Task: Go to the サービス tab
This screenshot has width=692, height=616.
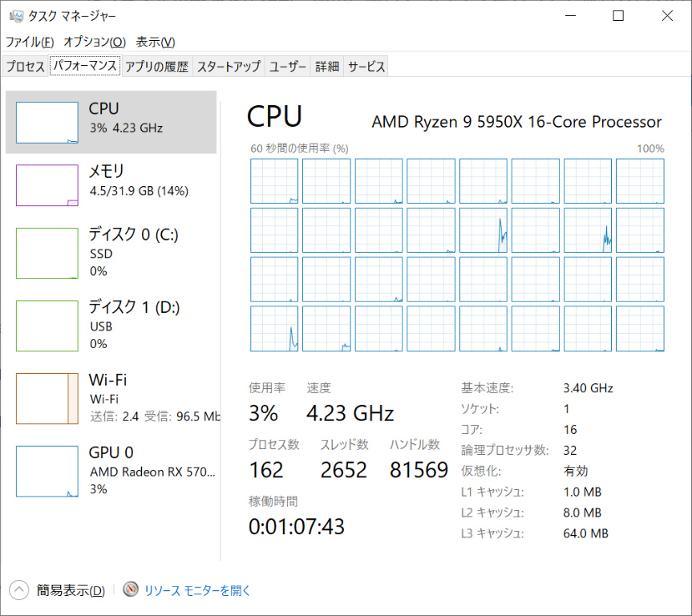Action: coord(366,67)
